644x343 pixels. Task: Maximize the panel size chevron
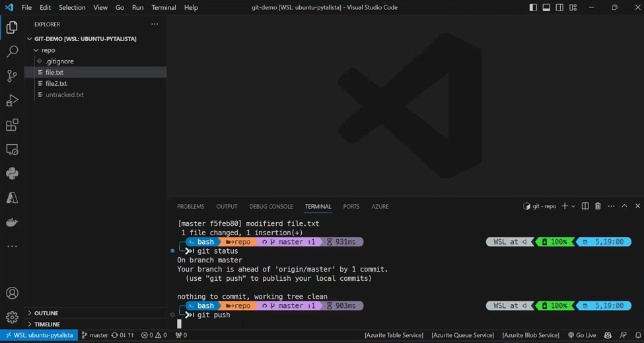(624, 206)
